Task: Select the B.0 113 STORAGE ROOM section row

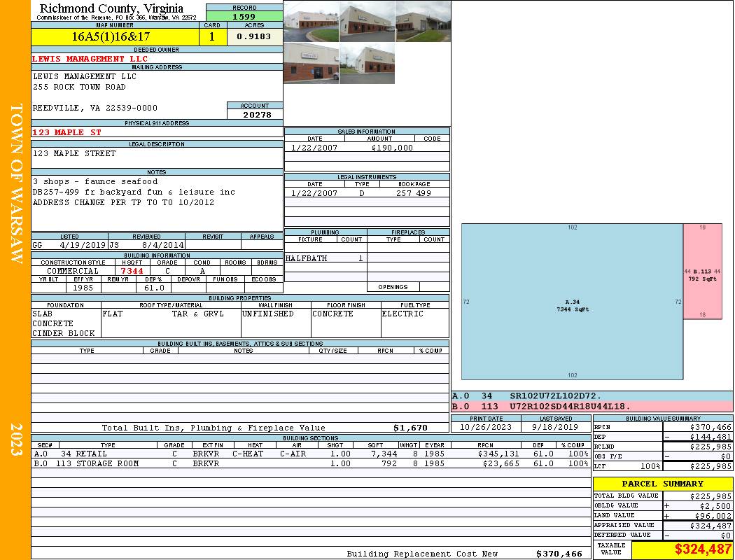Action: coord(309,463)
